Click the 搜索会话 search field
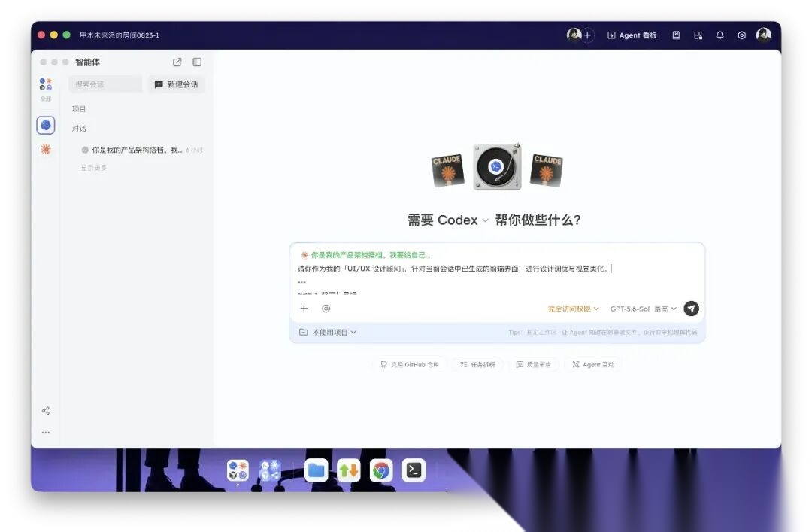This screenshot has height=532, width=812. (105, 84)
